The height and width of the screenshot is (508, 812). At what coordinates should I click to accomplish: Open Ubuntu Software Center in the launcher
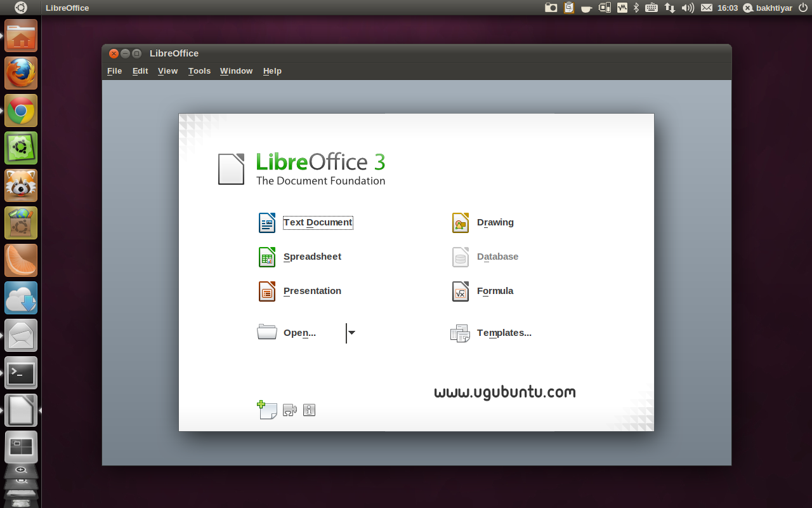21,223
